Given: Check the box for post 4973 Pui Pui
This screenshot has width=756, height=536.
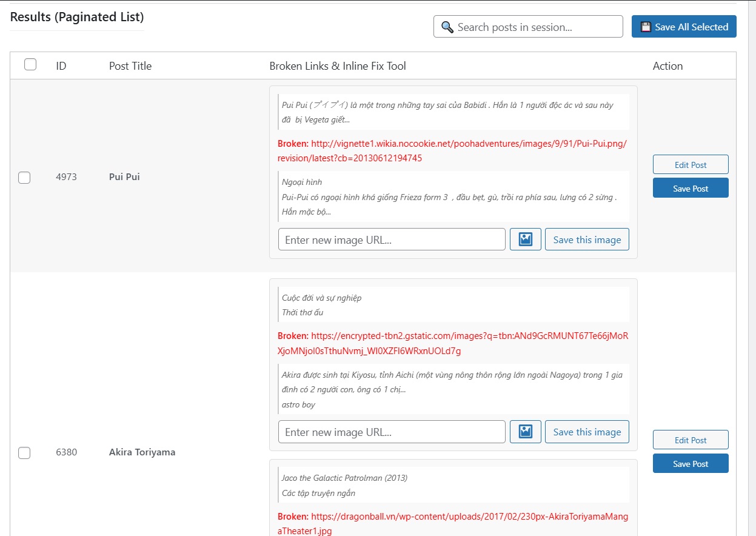Looking at the screenshot, I should point(24,178).
